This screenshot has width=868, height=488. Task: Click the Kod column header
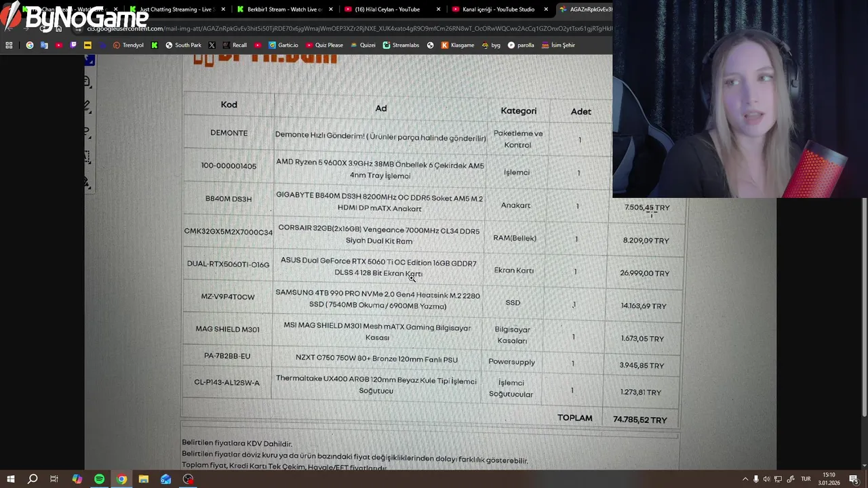pos(229,104)
